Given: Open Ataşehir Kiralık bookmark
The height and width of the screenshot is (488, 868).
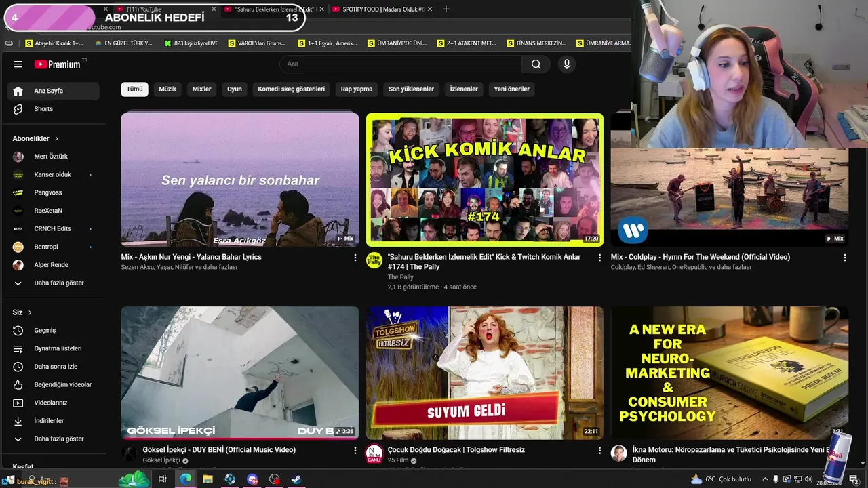Looking at the screenshot, I should click(54, 43).
